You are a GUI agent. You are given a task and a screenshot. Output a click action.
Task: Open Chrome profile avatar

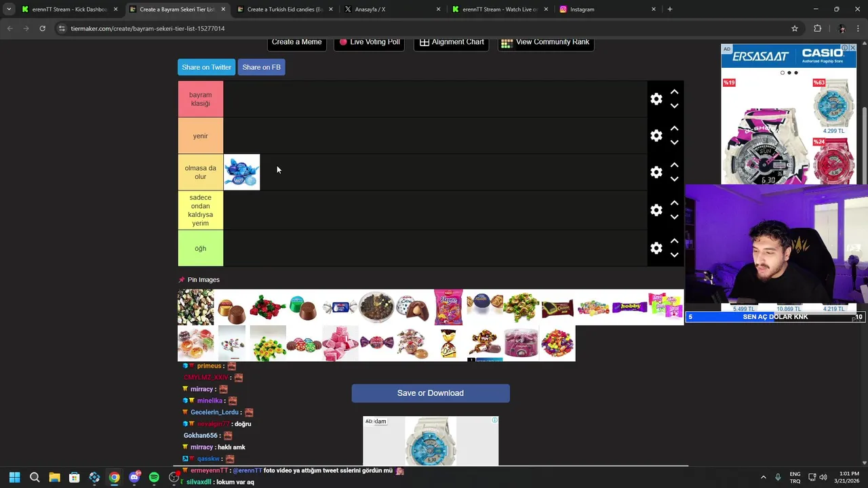click(x=842, y=28)
